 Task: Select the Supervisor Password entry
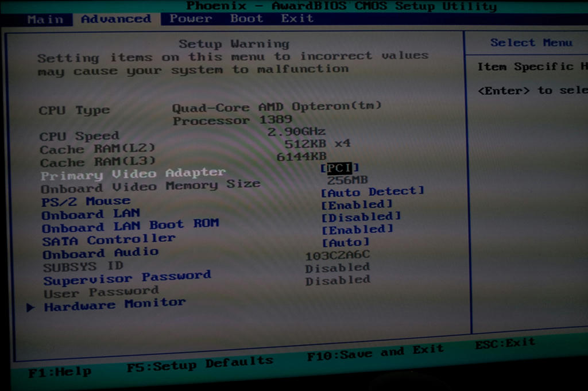pos(127,278)
